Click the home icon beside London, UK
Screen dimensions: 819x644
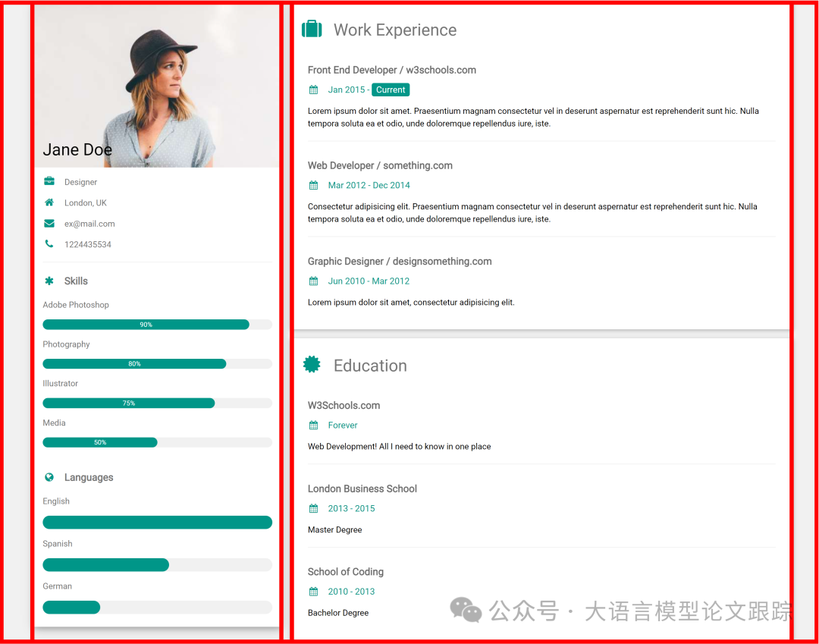tap(49, 202)
